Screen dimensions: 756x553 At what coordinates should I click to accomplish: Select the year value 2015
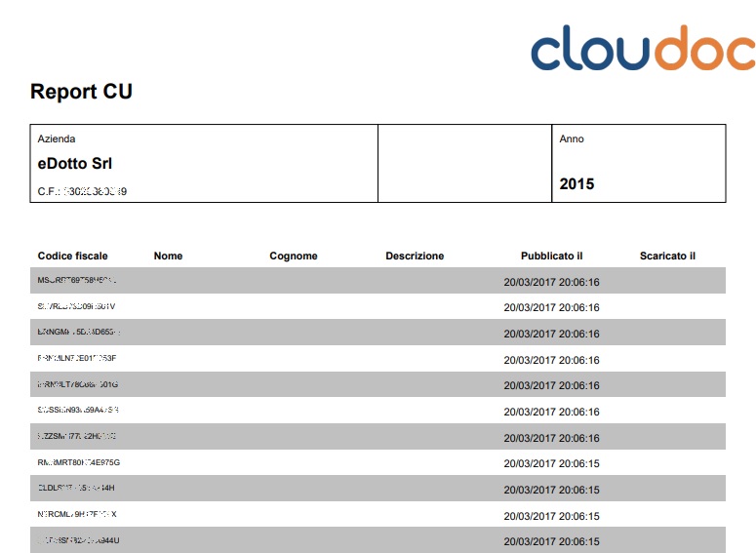point(577,183)
